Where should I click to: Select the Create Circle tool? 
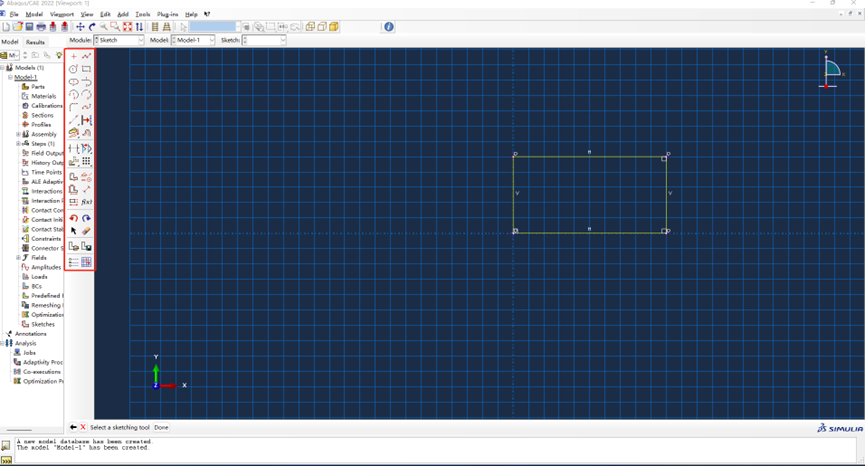coord(73,69)
